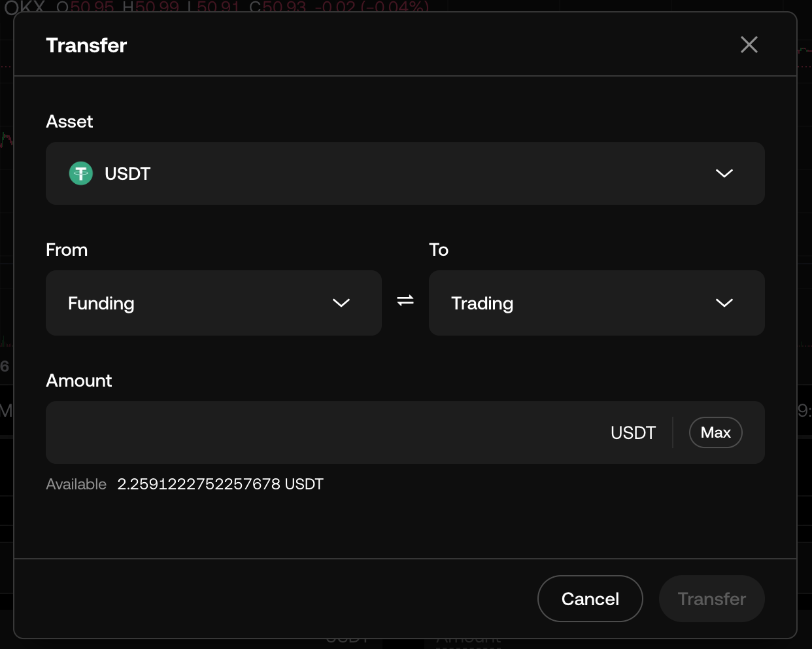The height and width of the screenshot is (649, 812).
Task: Click the chevron in the Trading field
Action: coord(724,303)
